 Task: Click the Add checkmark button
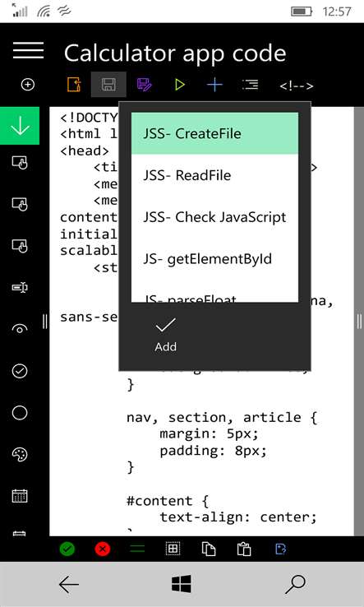[165, 335]
